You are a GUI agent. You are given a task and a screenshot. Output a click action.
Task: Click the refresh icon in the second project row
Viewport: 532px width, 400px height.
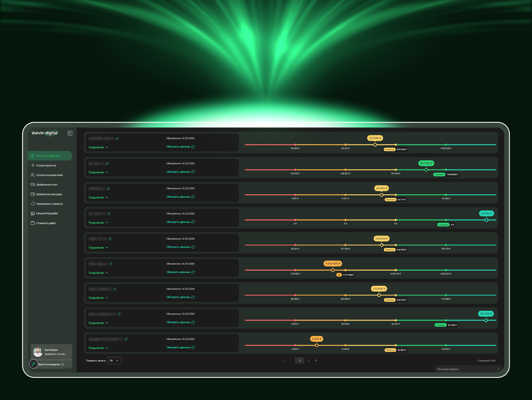coord(193,172)
